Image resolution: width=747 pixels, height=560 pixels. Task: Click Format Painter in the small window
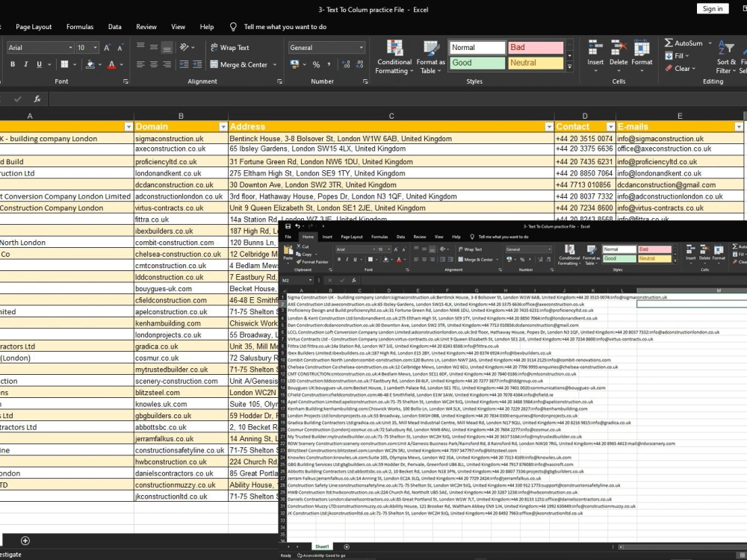(x=312, y=262)
